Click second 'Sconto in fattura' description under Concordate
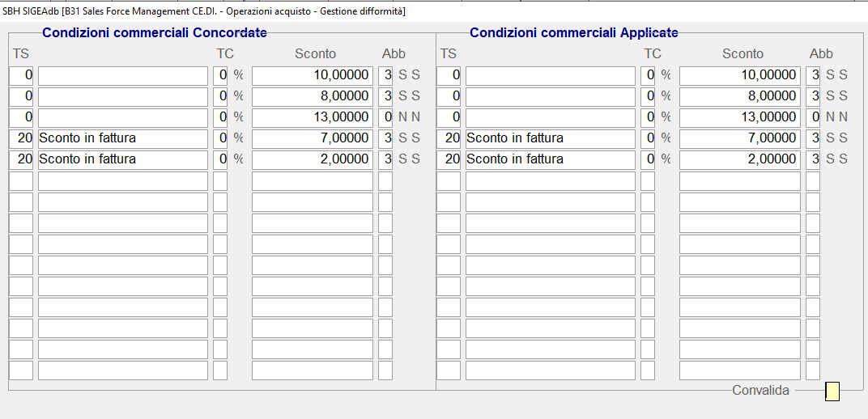868x419 pixels. [x=123, y=159]
